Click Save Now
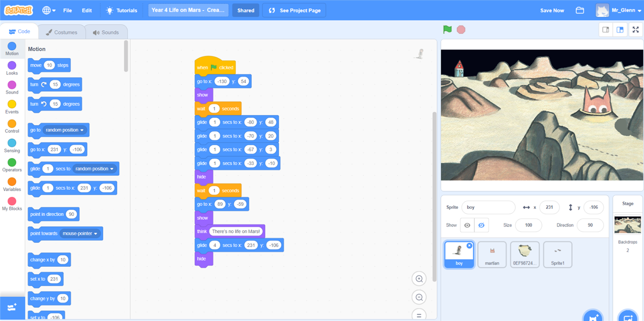 tap(552, 10)
